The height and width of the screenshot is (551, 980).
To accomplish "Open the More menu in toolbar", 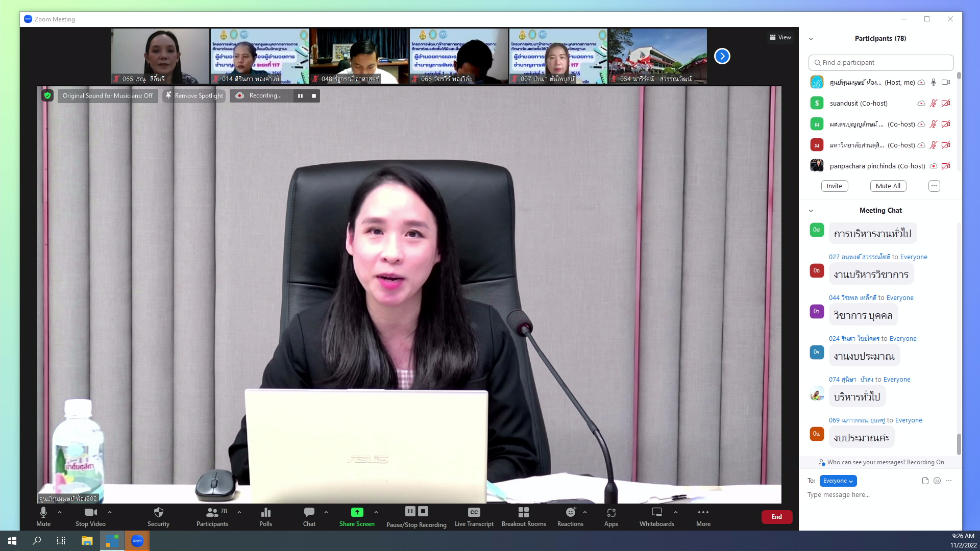I will click(703, 516).
